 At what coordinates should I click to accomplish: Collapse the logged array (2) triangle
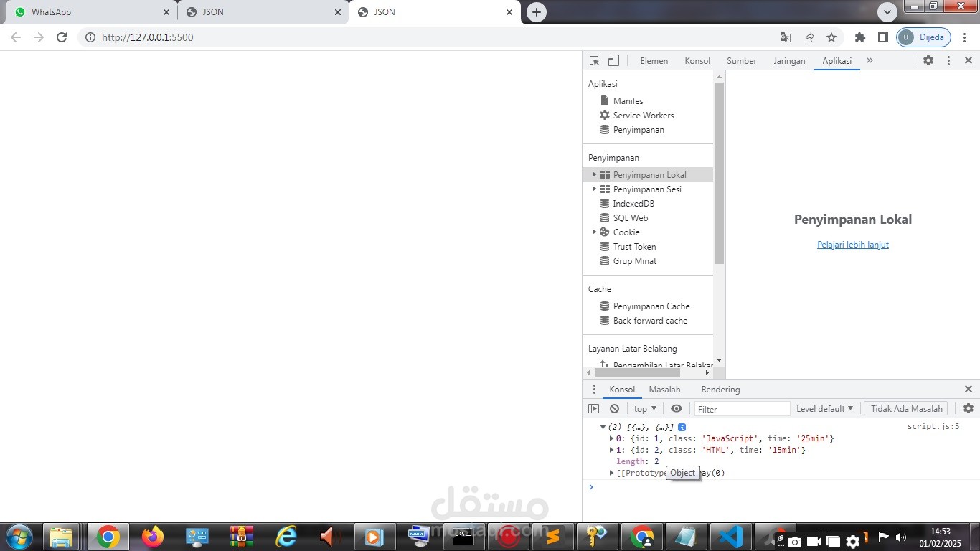point(603,427)
